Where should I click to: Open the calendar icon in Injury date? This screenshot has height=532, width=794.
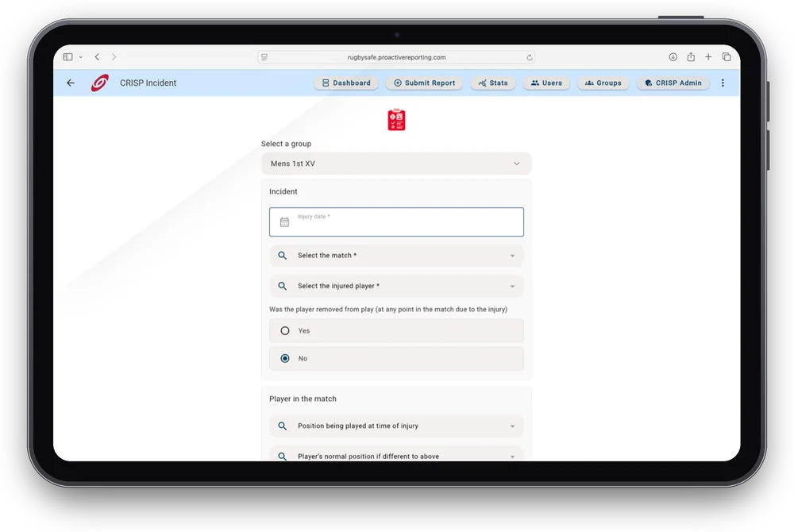(x=284, y=222)
